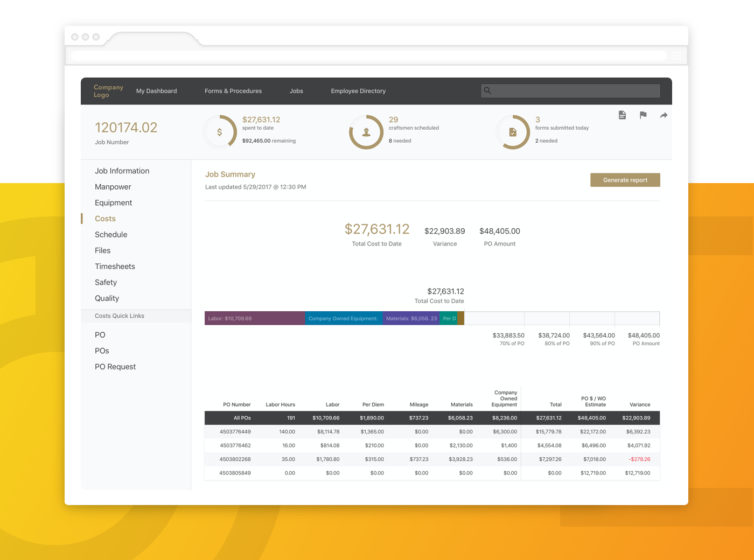
Task: Click the green Per Diem bar segment
Action: click(x=449, y=318)
